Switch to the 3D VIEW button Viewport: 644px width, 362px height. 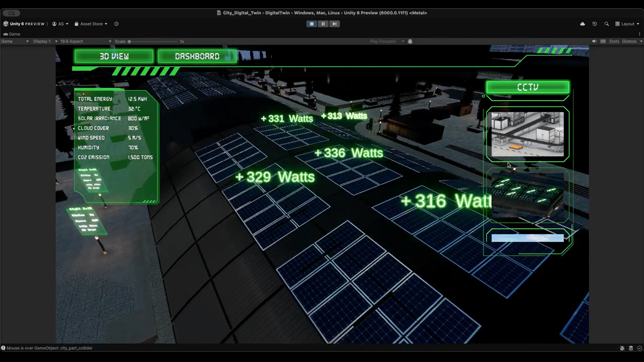[x=114, y=56]
